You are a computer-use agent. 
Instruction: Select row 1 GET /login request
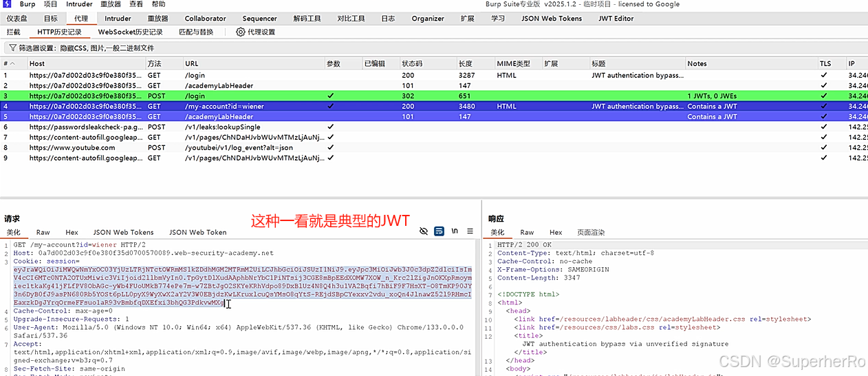[x=434, y=75]
